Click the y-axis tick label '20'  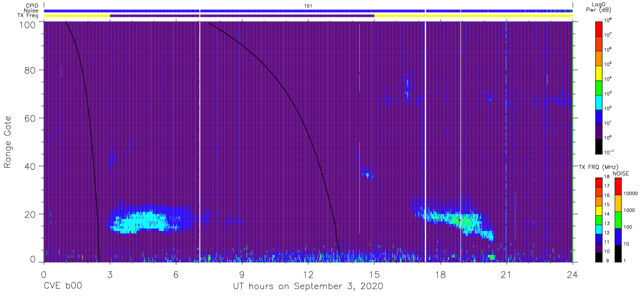pyautogui.click(x=31, y=214)
